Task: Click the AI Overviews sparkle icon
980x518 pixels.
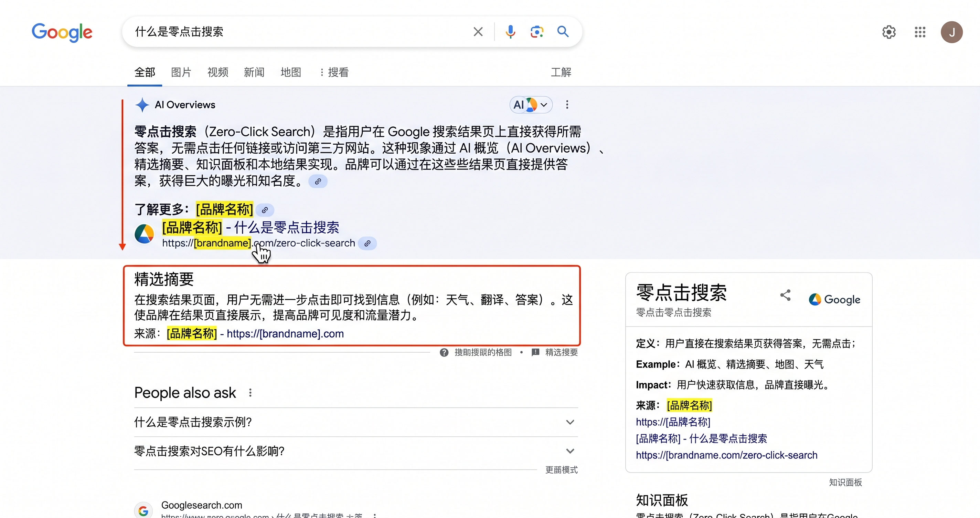Action: [x=142, y=105]
